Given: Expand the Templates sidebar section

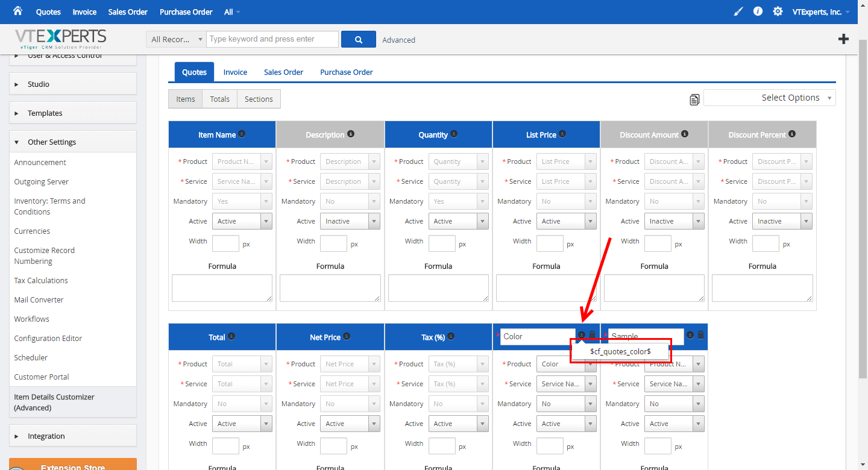Looking at the screenshot, I should [73, 113].
